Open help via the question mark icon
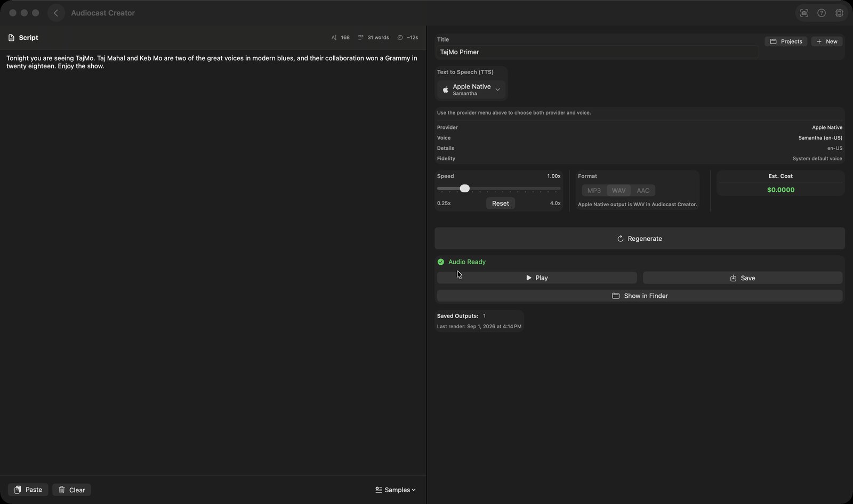 (822, 13)
